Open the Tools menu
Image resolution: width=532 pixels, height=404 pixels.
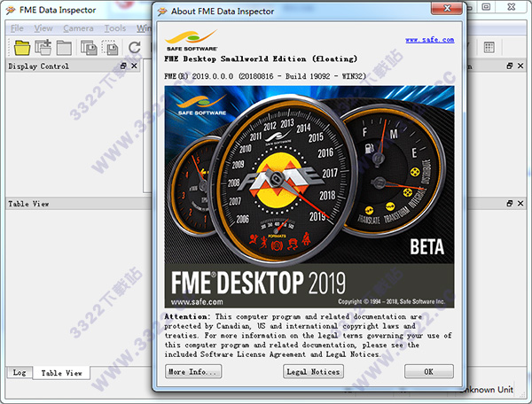115,28
